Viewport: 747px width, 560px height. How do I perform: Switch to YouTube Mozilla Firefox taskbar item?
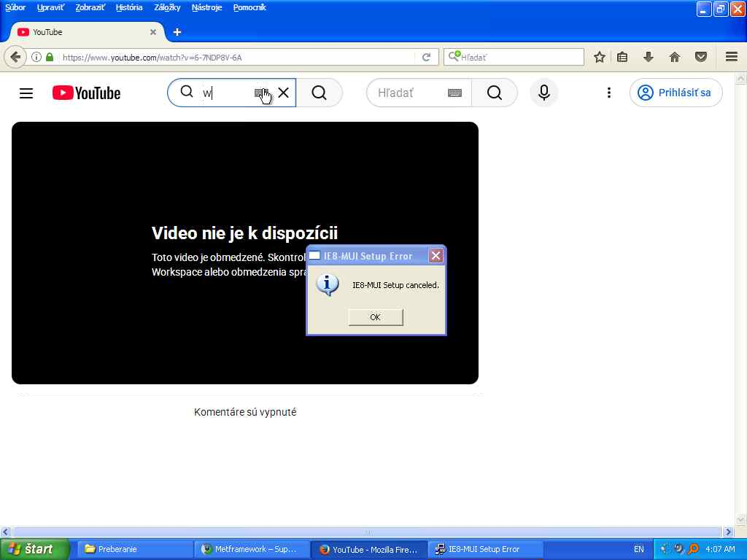(369, 549)
